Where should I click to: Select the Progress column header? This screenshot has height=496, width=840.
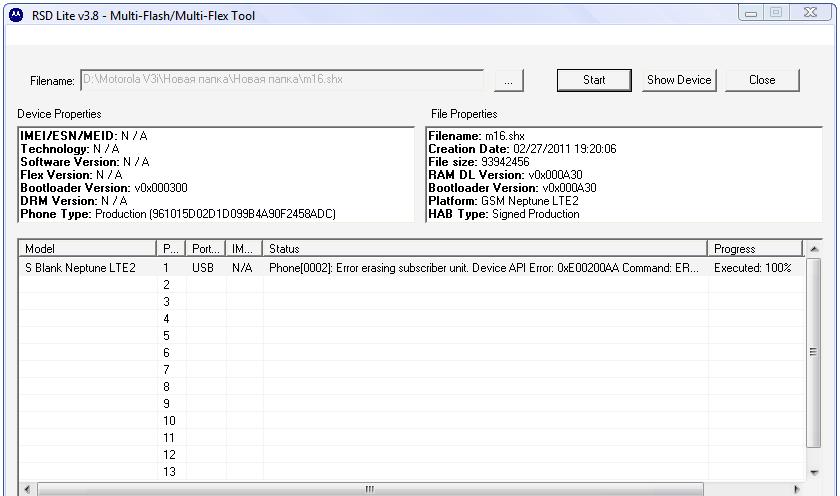click(755, 249)
